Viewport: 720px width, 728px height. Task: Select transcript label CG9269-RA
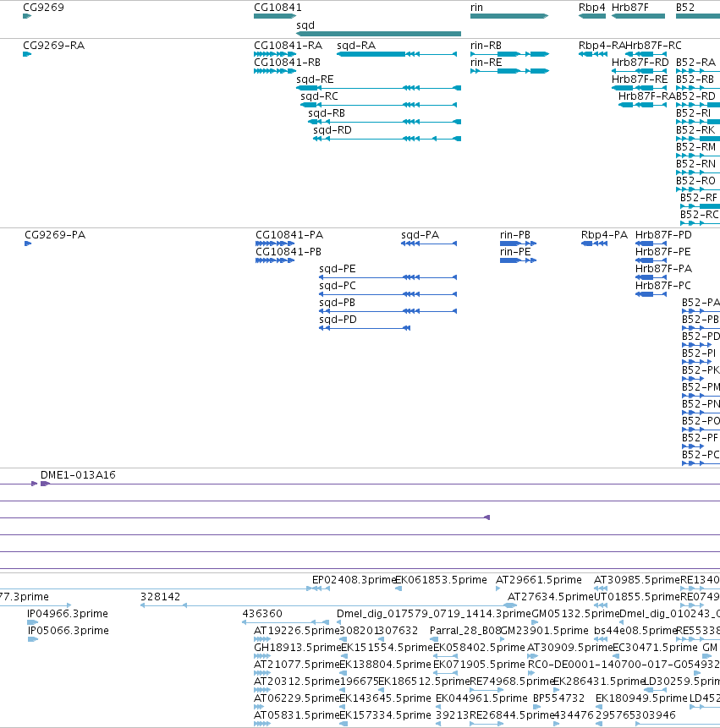click(x=54, y=46)
